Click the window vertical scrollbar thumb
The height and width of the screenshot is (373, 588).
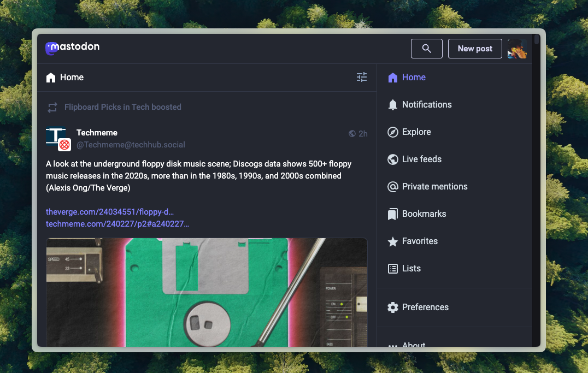point(536,39)
